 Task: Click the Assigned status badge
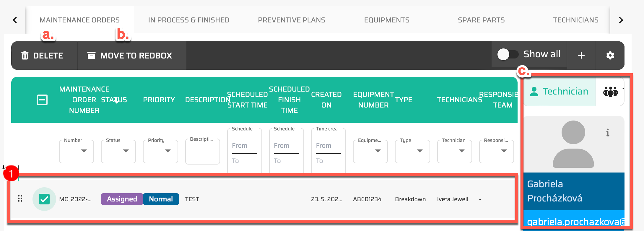click(x=122, y=199)
